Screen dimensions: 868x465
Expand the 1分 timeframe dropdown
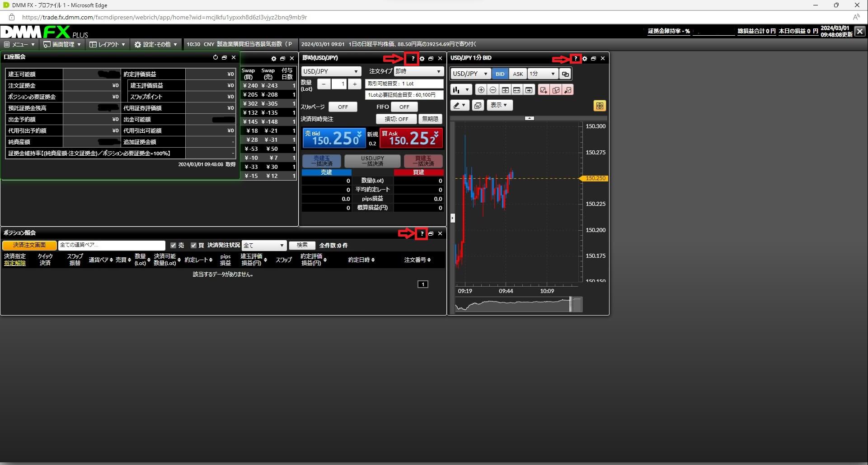[542, 74]
